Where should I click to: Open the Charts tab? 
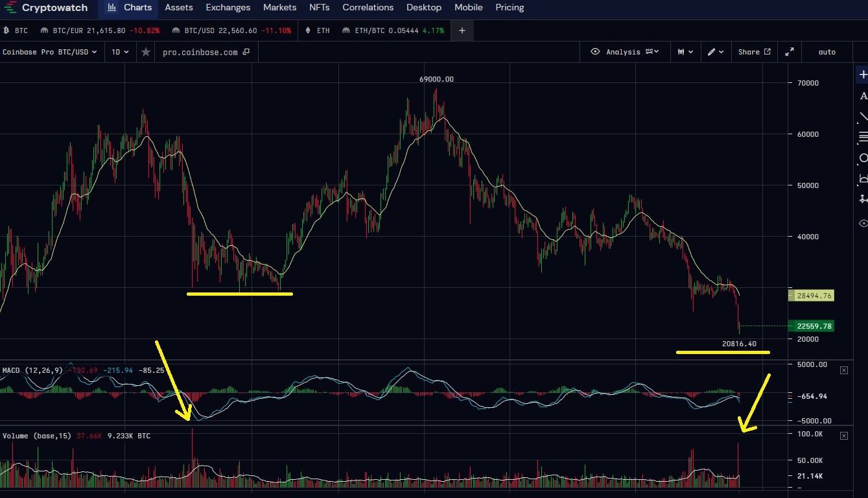coord(129,8)
